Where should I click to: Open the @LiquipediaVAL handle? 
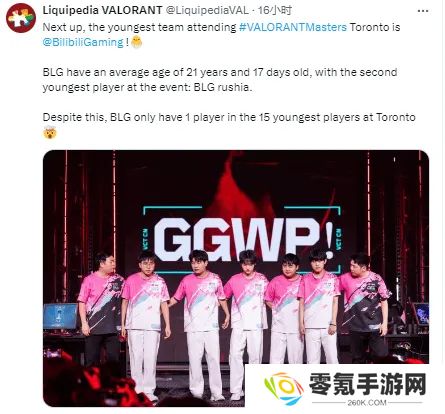click(x=207, y=10)
